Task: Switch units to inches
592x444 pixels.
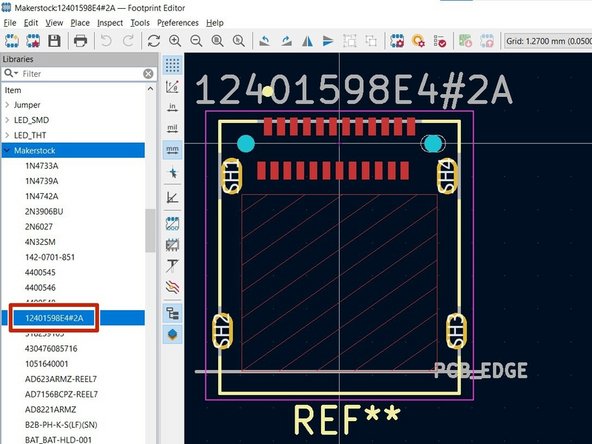Action: 173,108
